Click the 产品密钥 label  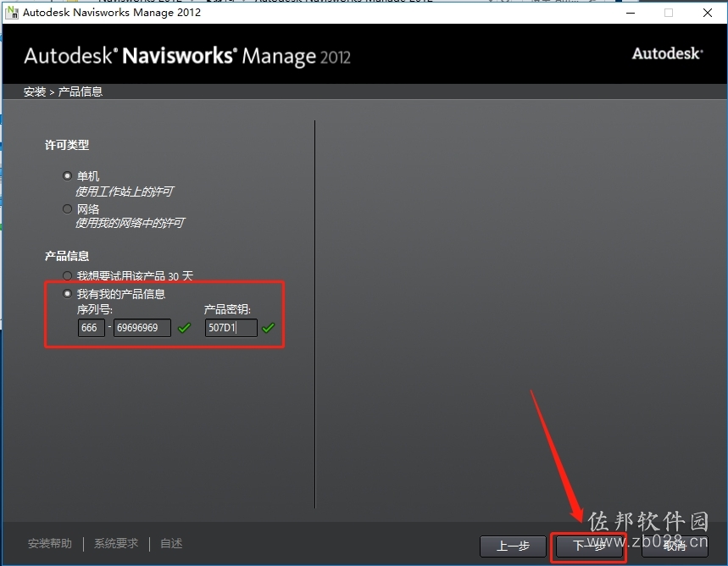[x=227, y=310]
